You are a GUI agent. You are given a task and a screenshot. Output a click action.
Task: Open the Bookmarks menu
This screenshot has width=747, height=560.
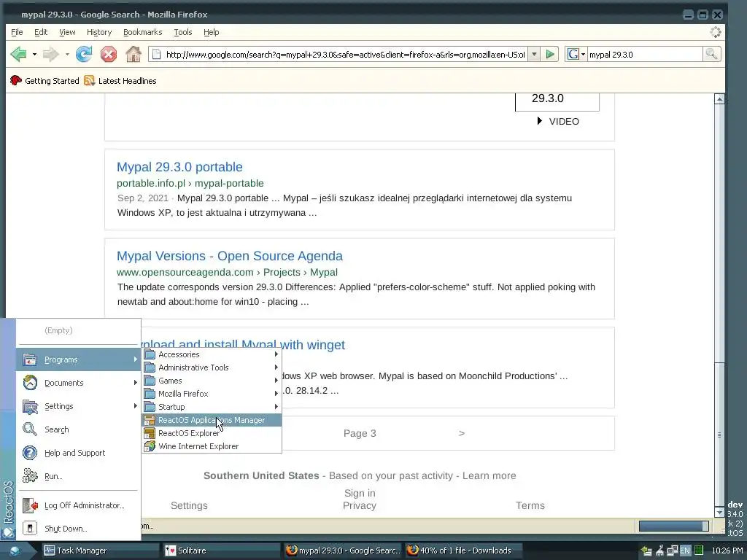pyautogui.click(x=142, y=32)
